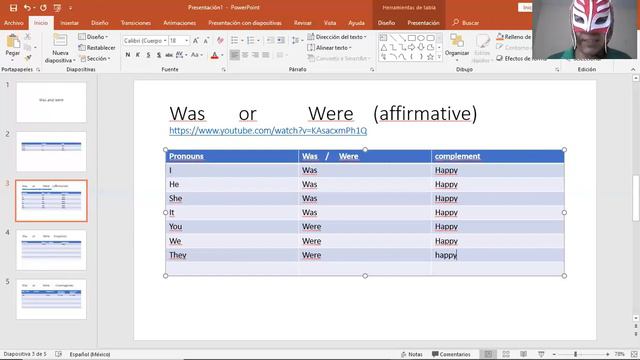The height and width of the screenshot is (360, 640).
Task: Align text to the right
Action: (256, 55)
